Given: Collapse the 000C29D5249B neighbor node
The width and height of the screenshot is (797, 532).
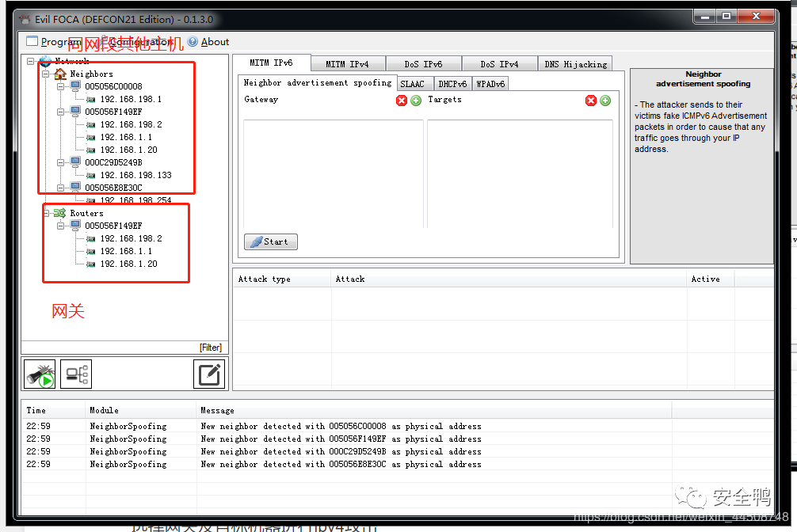Looking at the screenshot, I should coord(60,162).
